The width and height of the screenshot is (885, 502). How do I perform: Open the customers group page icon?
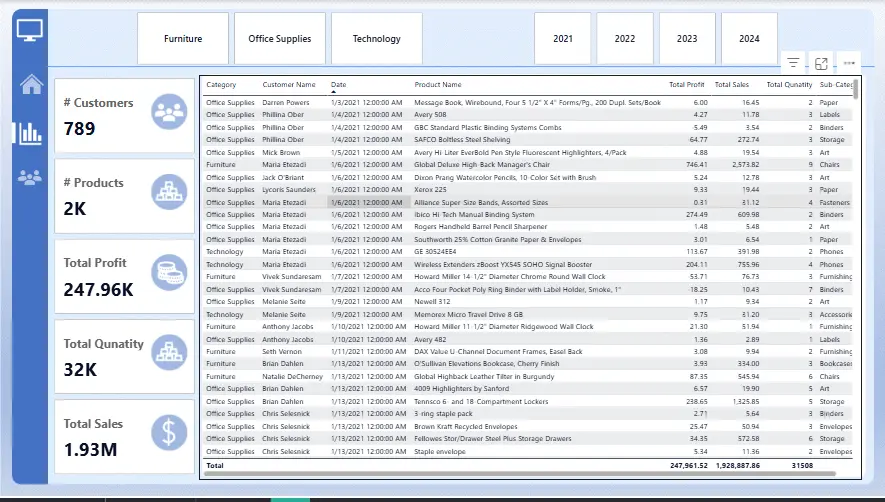[29, 178]
